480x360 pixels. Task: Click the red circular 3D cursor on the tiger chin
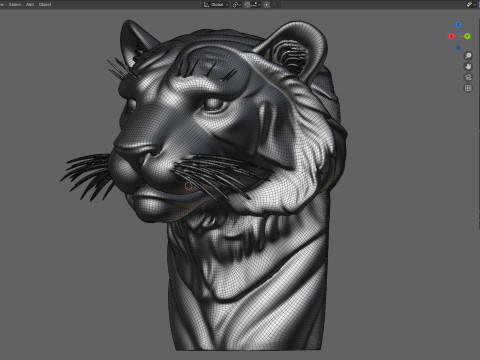(x=188, y=186)
